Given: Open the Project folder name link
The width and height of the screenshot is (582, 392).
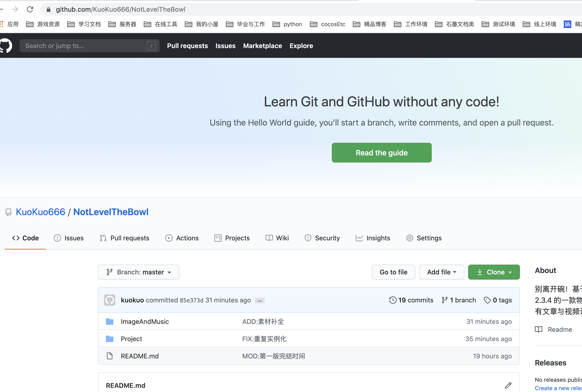Looking at the screenshot, I should pyautogui.click(x=131, y=339).
